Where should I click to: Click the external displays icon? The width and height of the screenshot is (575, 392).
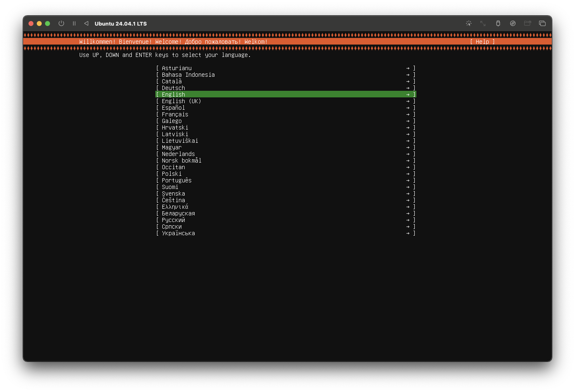click(x=542, y=24)
